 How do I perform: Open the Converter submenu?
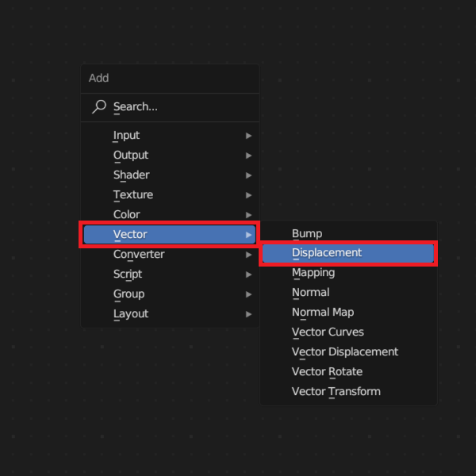coord(139,255)
